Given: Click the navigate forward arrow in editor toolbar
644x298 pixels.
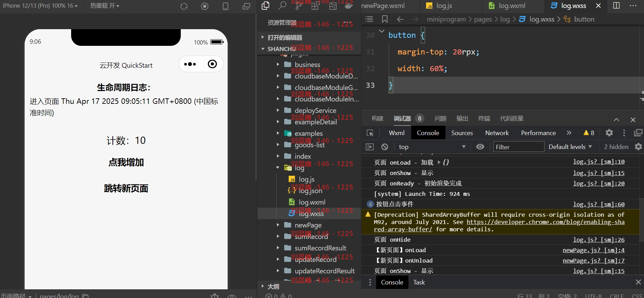Looking at the screenshot, I should click(415, 19).
